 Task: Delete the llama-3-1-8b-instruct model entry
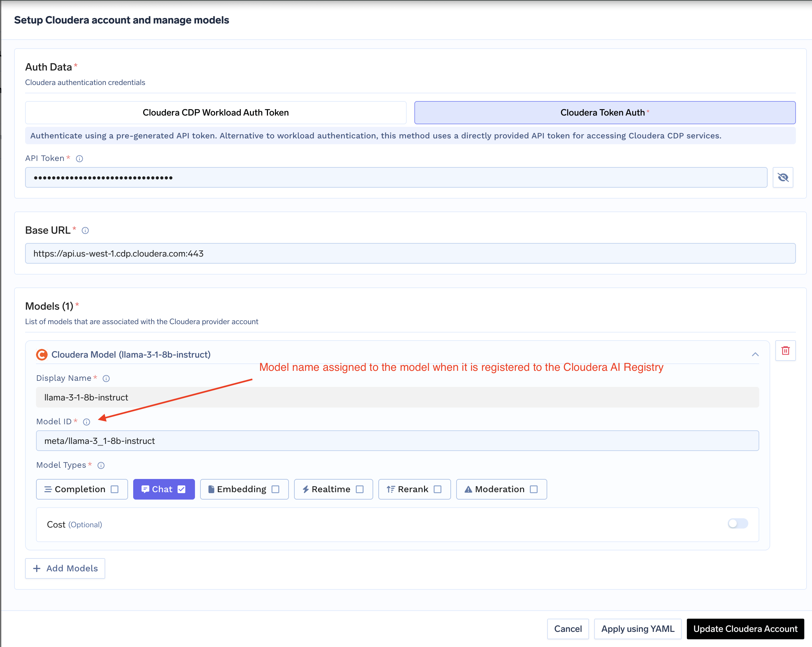click(786, 351)
